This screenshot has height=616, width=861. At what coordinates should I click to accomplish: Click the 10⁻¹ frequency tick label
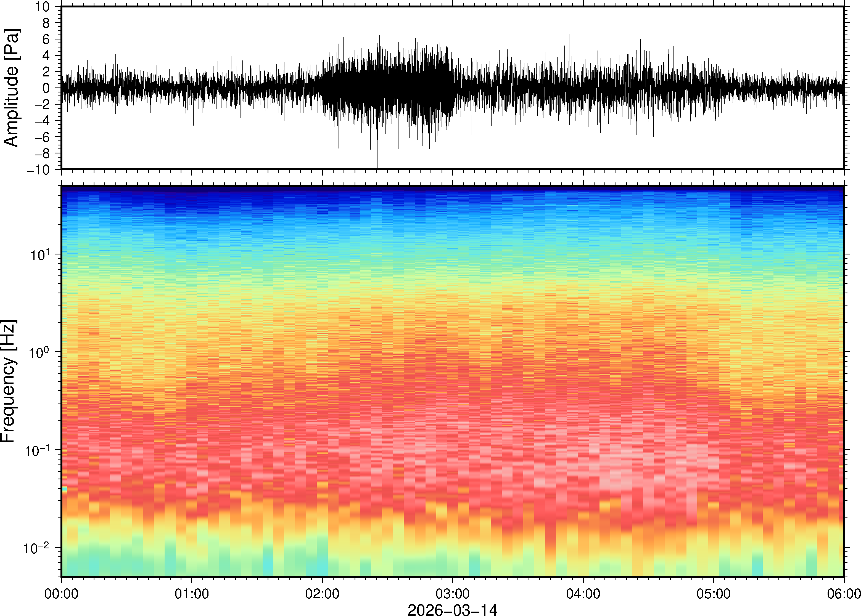(x=37, y=450)
